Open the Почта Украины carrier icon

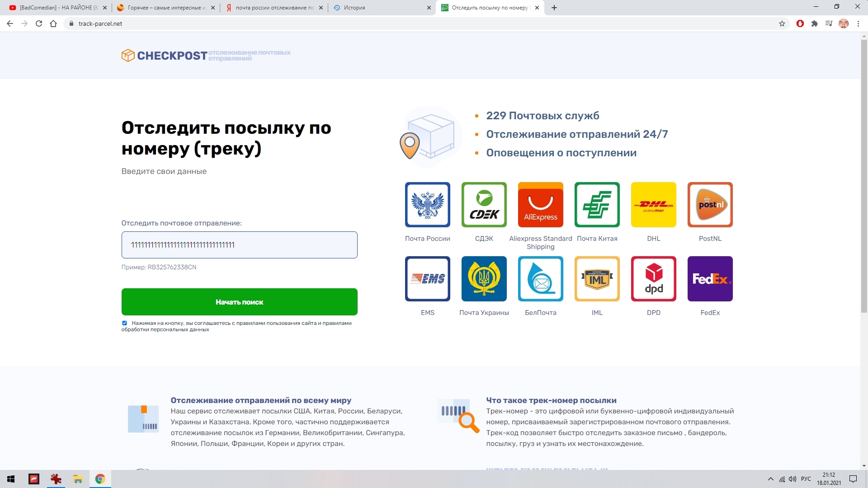484,278
